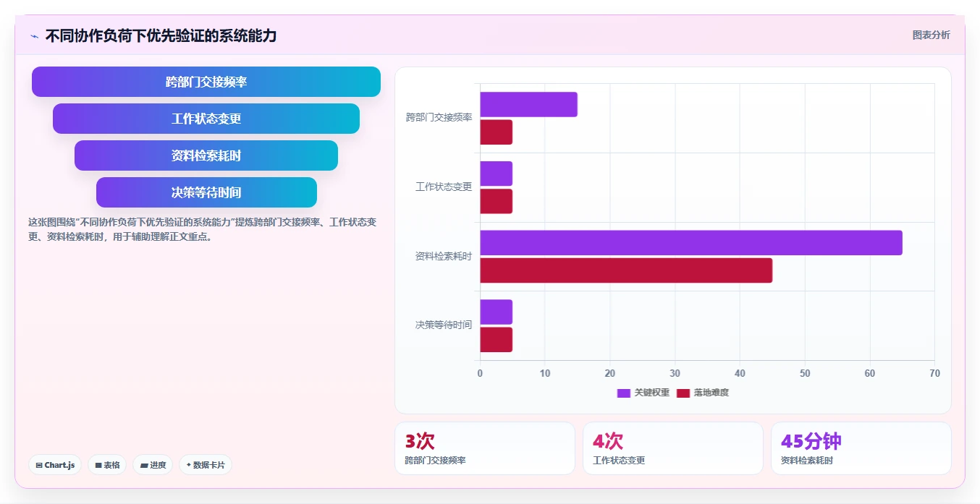
Task: Click purple 关键权重 bar for 决策等待时间
Action: coord(496,312)
